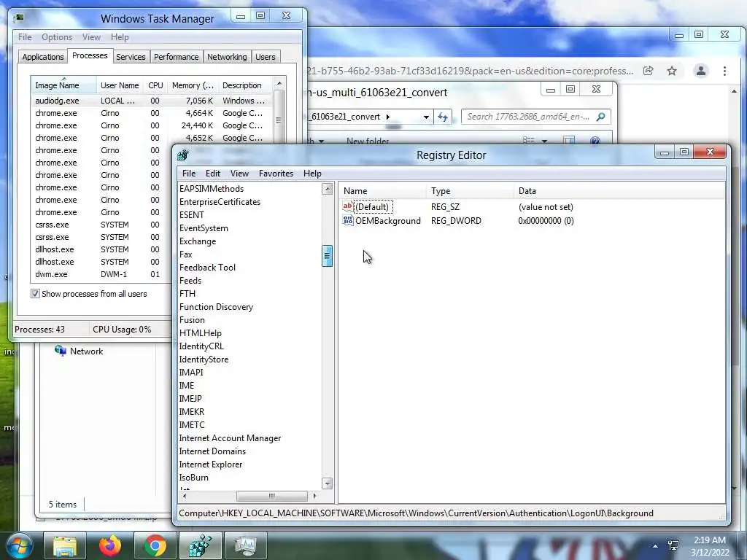Open Explorer help icon
The height and width of the screenshot is (560, 747).
pos(595,141)
